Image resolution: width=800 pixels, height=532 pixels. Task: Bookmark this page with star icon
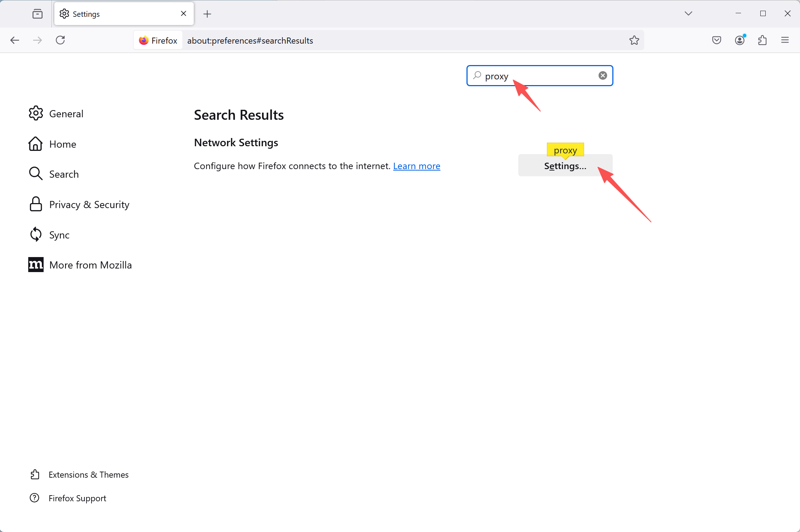tap(634, 40)
